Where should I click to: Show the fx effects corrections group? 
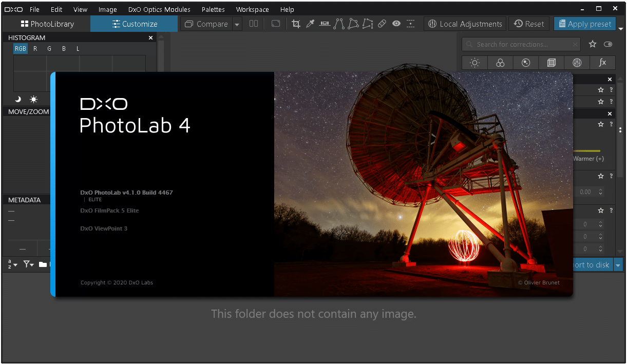click(602, 63)
